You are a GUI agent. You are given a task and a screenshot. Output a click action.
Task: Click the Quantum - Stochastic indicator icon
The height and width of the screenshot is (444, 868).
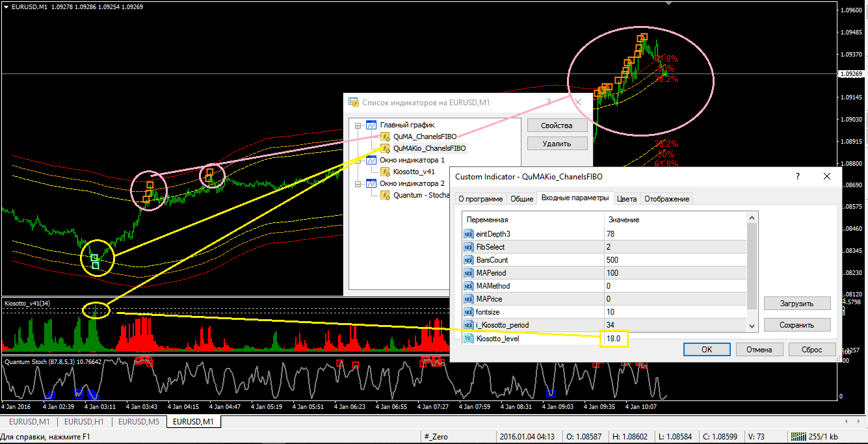(386, 195)
